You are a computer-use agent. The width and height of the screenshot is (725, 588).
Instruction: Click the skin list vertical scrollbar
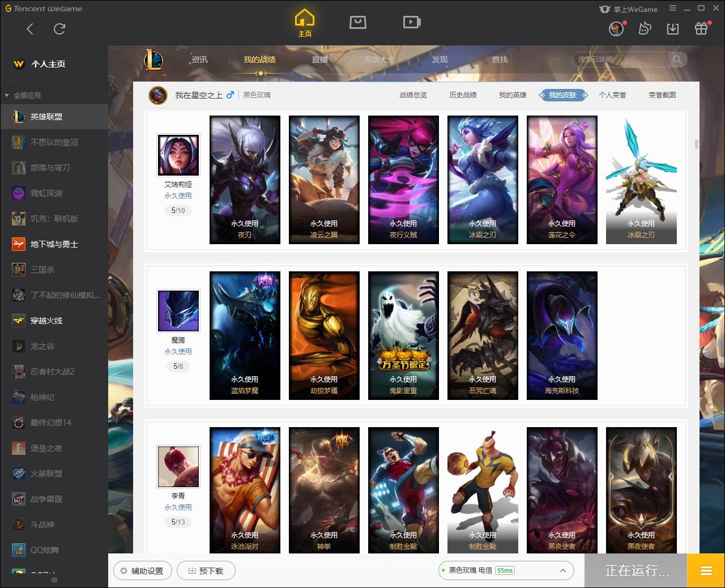click(696, 144)
